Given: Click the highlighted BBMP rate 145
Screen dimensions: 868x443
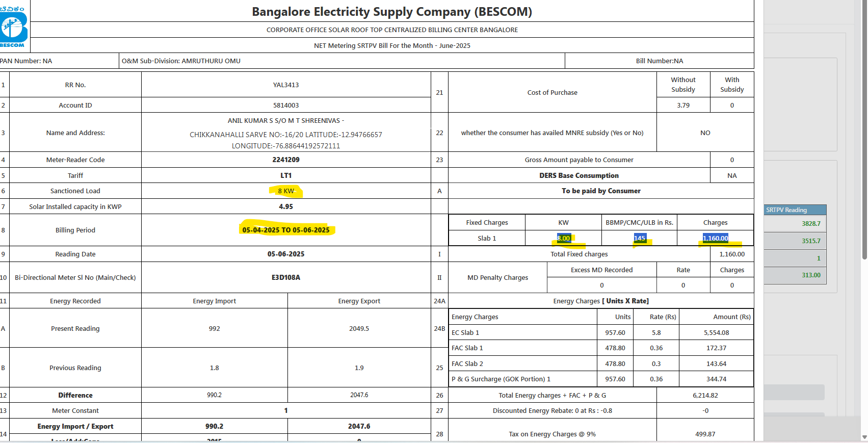Looking at the screenshot, I should coord(640,239).
